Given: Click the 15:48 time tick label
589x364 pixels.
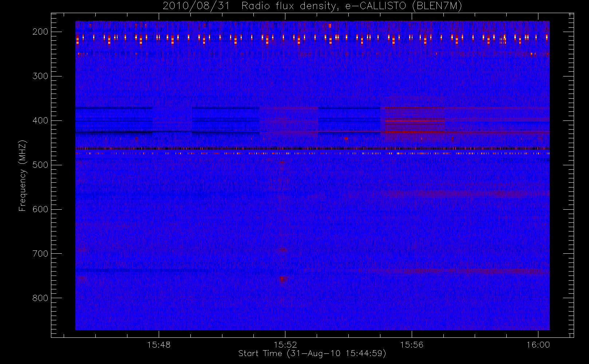Looking at the screenshot, I should (x=159, y=345).
